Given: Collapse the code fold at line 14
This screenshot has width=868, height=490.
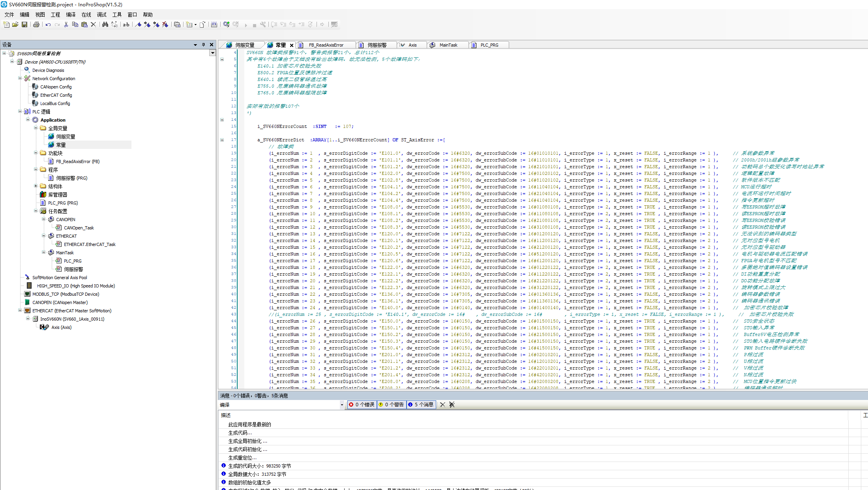Looking at the screenshot, I should [x=222, y=120].
